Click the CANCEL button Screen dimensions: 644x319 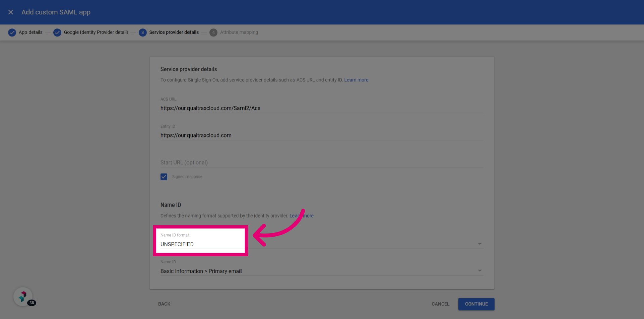(x=440, y=304)
